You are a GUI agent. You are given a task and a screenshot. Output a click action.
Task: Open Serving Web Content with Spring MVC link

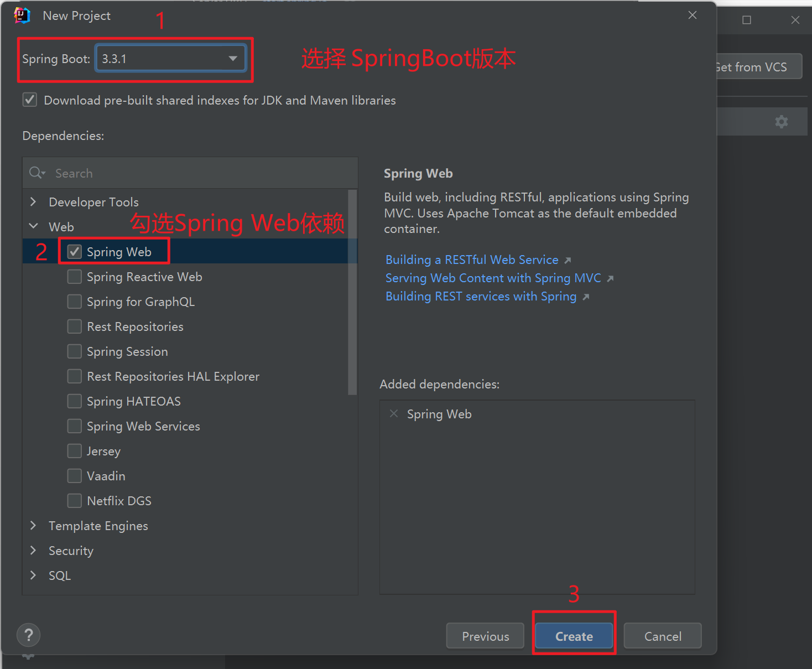tap(493, 278)
